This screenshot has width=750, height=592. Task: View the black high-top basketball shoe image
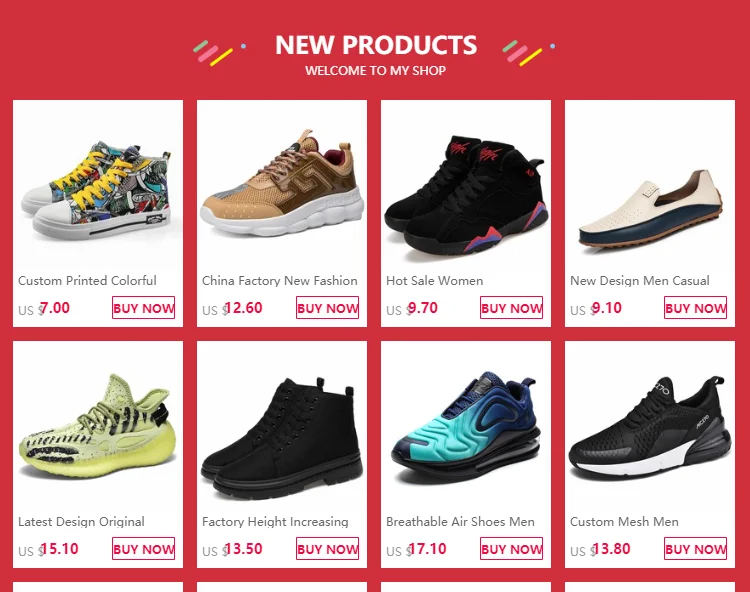pos(466,186)
